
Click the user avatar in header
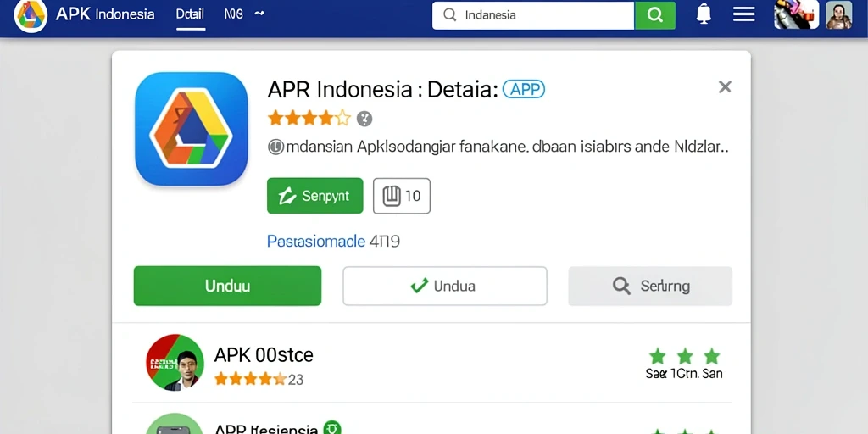click(x=838, y=14)
